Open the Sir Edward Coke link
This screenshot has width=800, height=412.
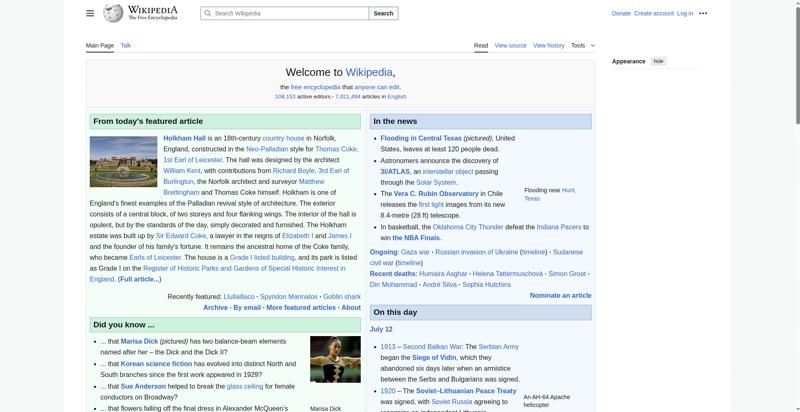pyautogui.click(x=181, y=236)
